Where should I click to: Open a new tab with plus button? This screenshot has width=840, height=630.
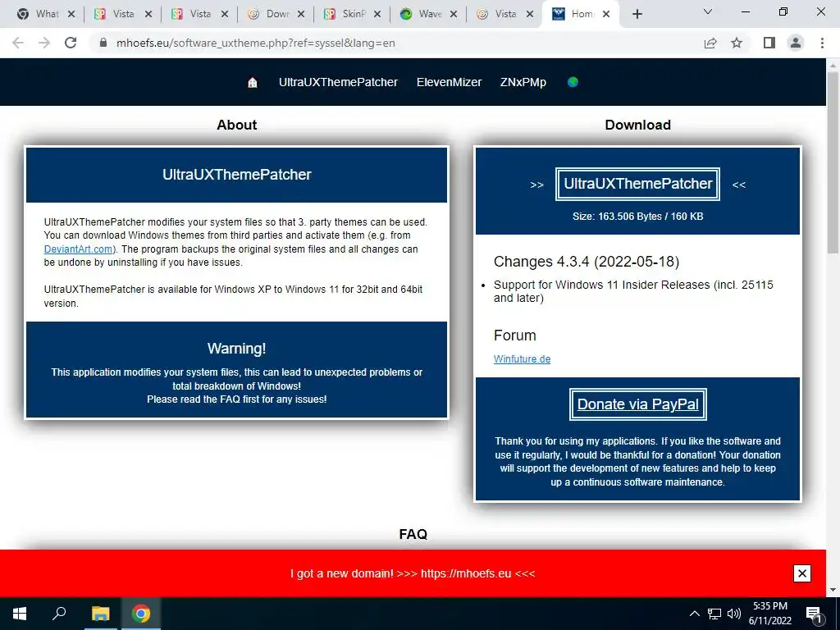637,15
